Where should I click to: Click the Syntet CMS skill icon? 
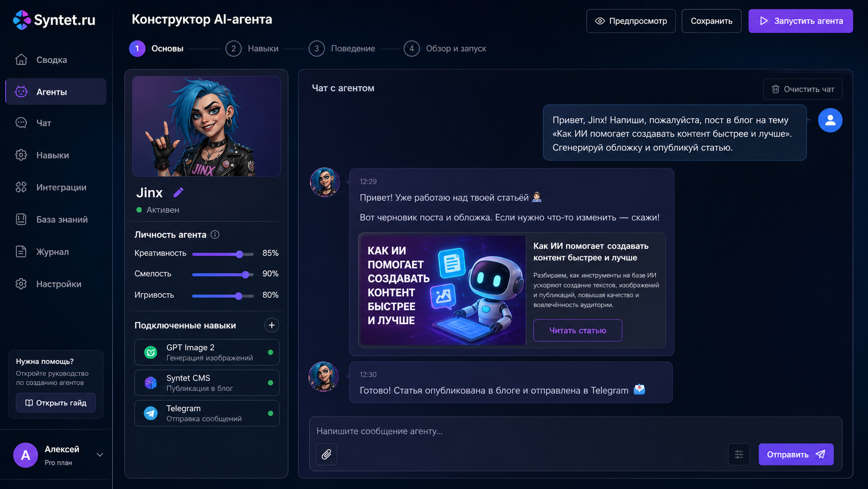(x=151, y=383)
